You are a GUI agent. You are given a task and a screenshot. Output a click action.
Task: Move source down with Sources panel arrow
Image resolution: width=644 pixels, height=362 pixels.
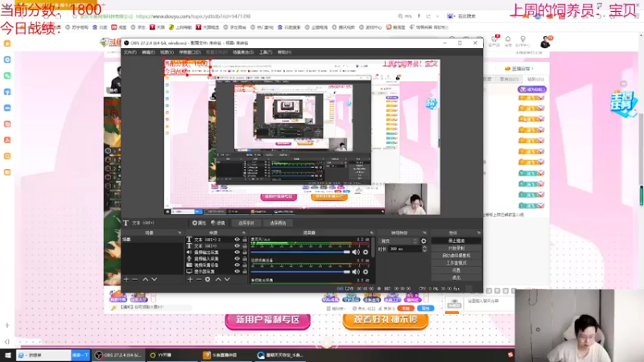(x=227, y=279)
